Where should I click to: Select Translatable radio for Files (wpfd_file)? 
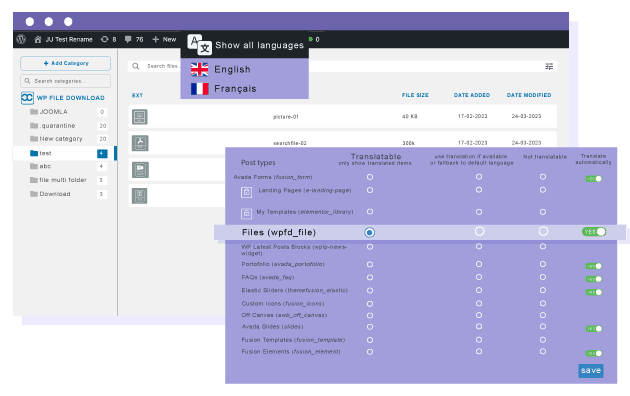tap(370, 233)
